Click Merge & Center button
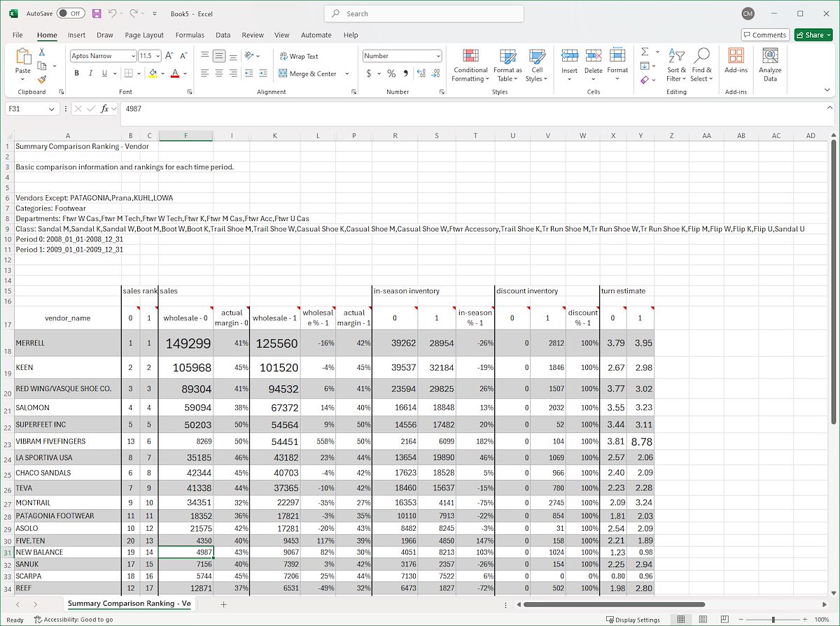Viewport: 840px width, 626px height. click(308, 73)
